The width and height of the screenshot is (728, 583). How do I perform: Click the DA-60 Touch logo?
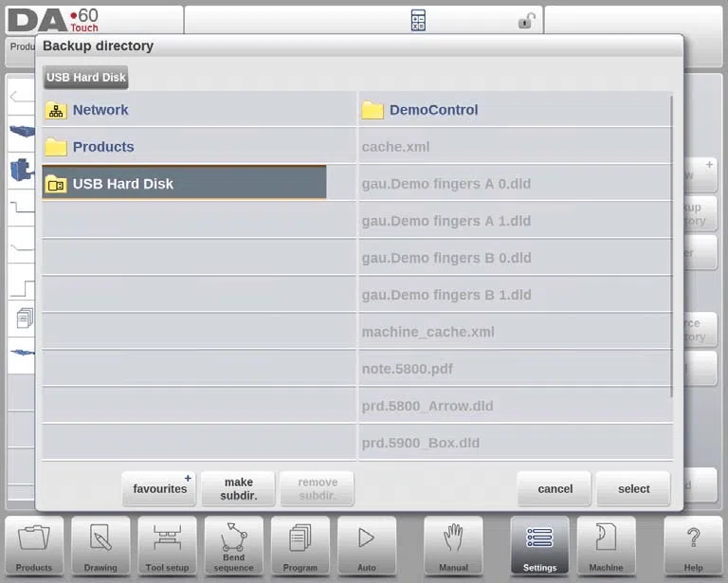click(x=52, y=21)
